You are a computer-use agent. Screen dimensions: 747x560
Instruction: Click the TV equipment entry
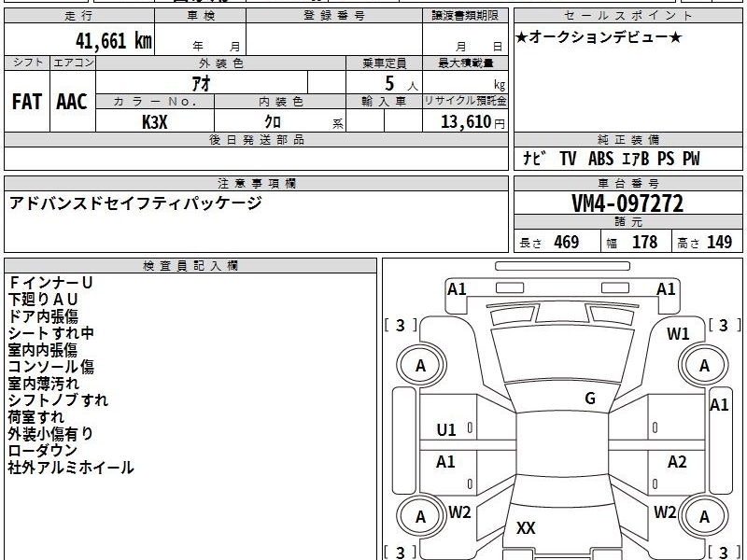(568, 158)
